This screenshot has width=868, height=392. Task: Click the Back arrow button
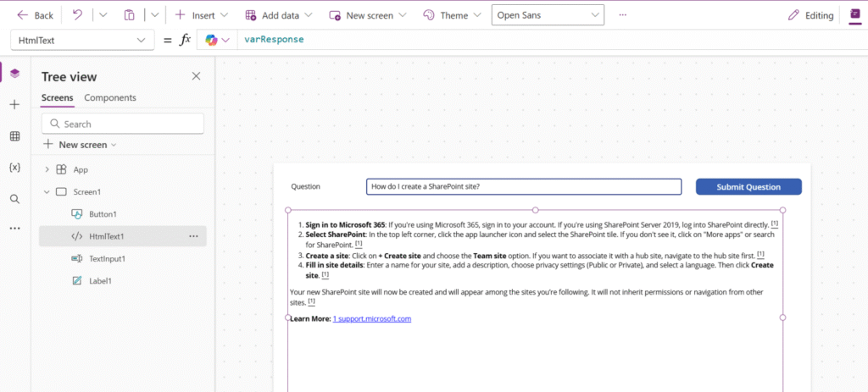pos(35,15)
